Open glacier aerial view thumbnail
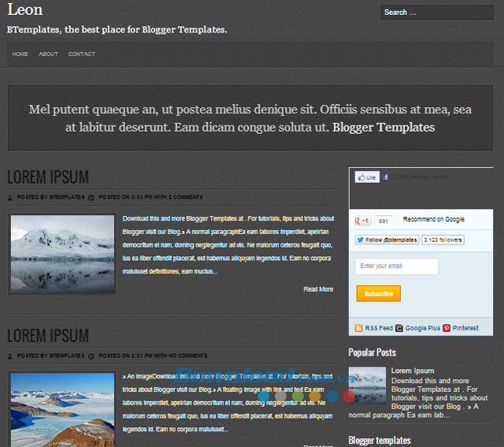This screenshot has width=504, height=447. click(62, 410)
